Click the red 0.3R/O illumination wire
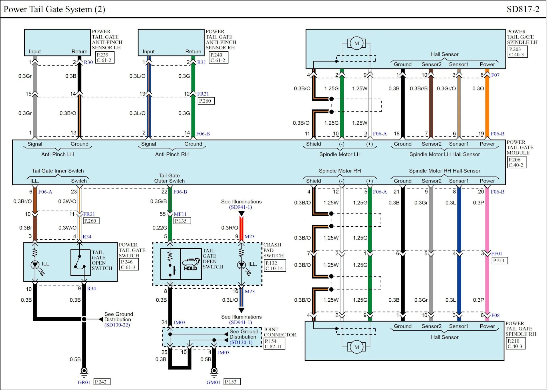The width and height of the screenshot is (548, 392). click(x=241, y=228)
